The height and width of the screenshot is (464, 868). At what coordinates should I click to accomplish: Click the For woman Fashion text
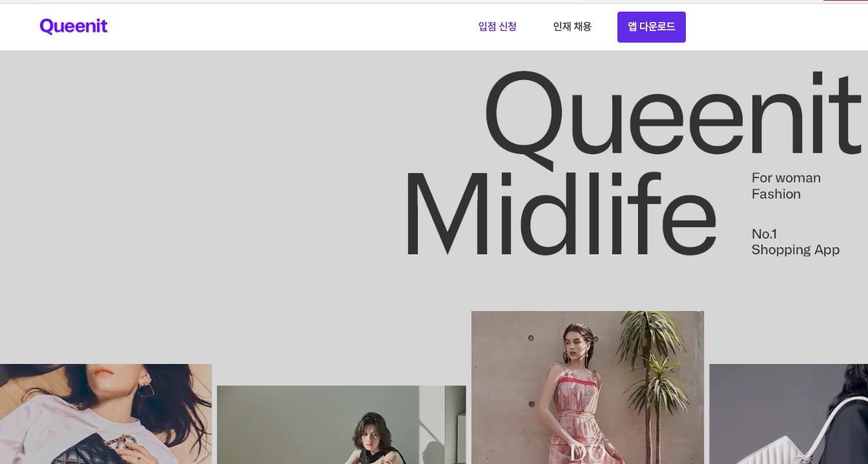click(x=786, y=186)
